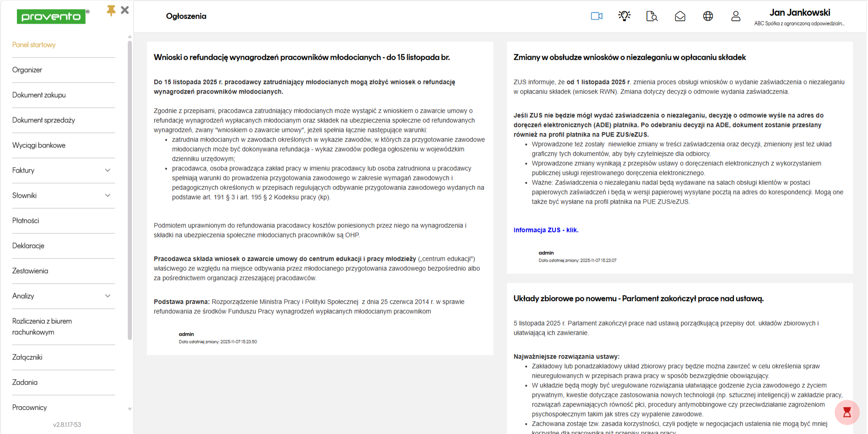Viewport: 868px width, 434px height.
Task: Go to Panel startowy
Action: 34,45
